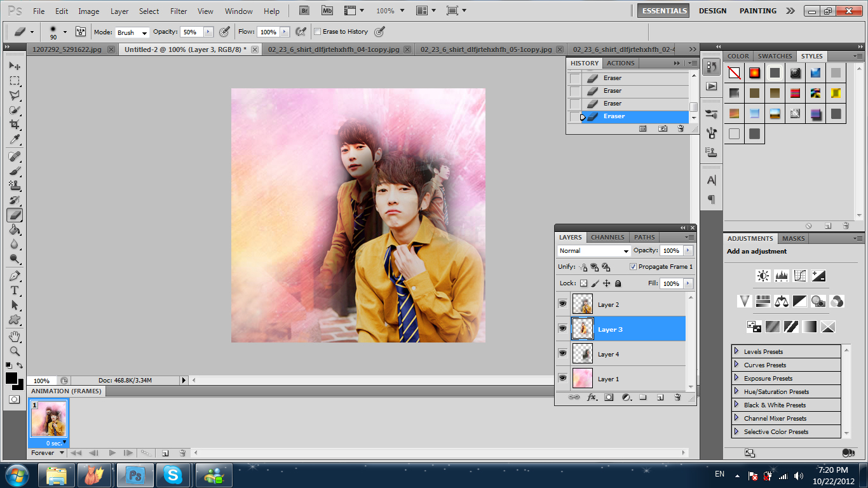Toggle lock transparent pixels
Viewport: 868px width, 488px height.
(x=583, y=283)
